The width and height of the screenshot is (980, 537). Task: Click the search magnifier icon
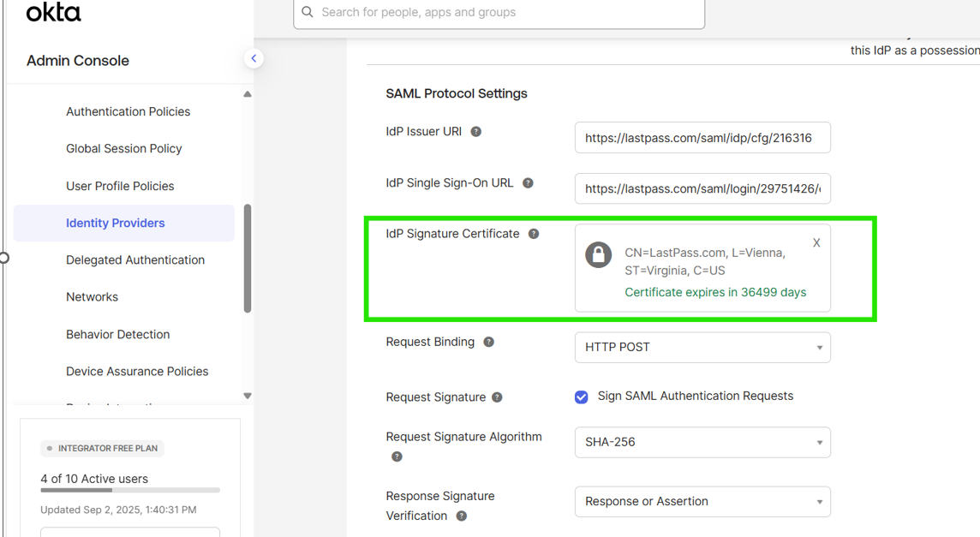pyautogui.click(x=308, y=12)
